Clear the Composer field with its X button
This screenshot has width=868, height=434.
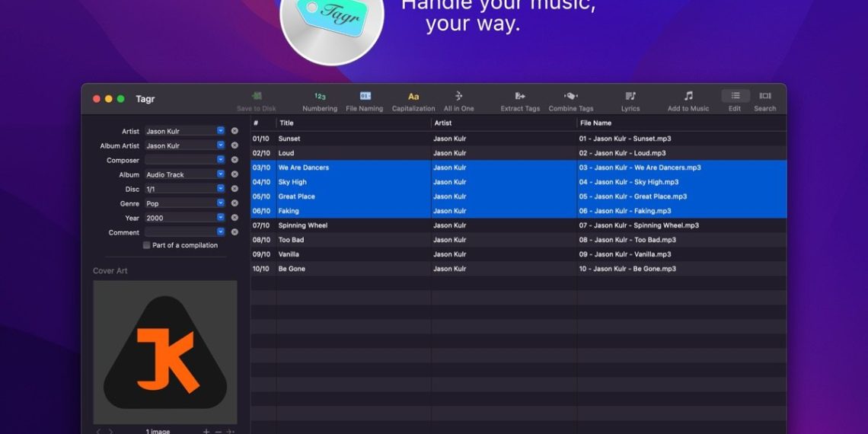235,160
